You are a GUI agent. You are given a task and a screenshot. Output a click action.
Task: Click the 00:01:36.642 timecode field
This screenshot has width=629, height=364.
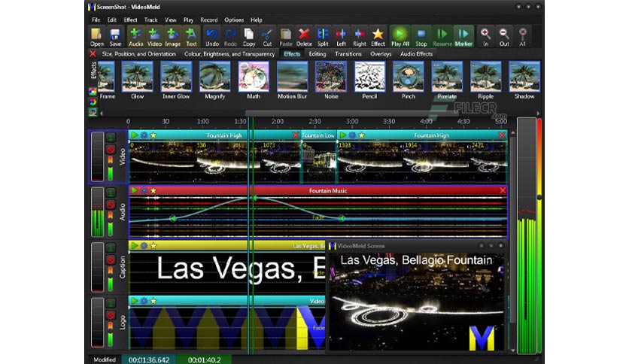[x=149, y=359]
